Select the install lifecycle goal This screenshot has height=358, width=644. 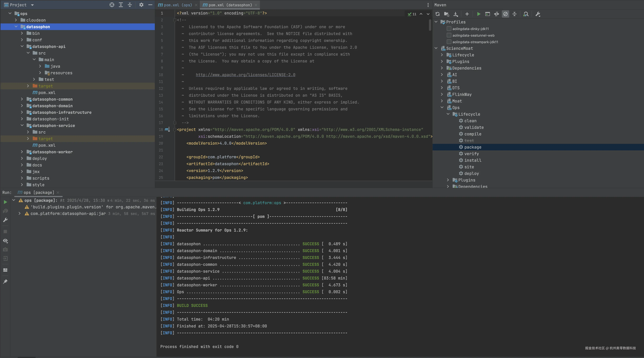[472, 160]
